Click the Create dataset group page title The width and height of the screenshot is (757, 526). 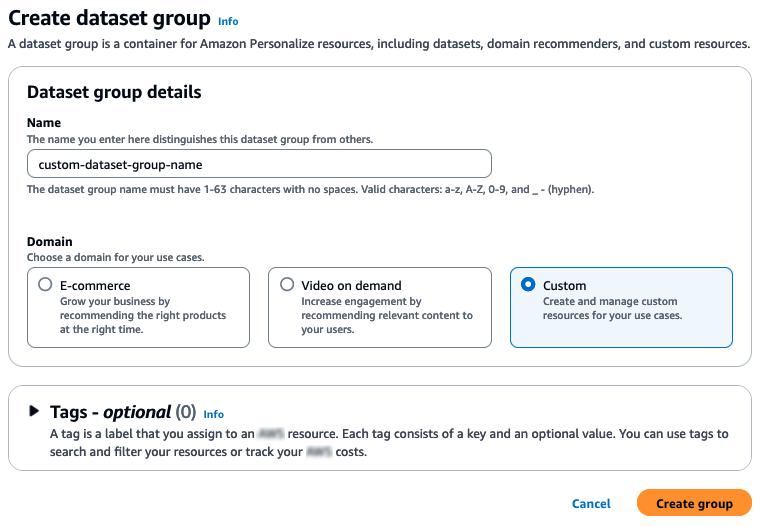(x=110, y=19)
